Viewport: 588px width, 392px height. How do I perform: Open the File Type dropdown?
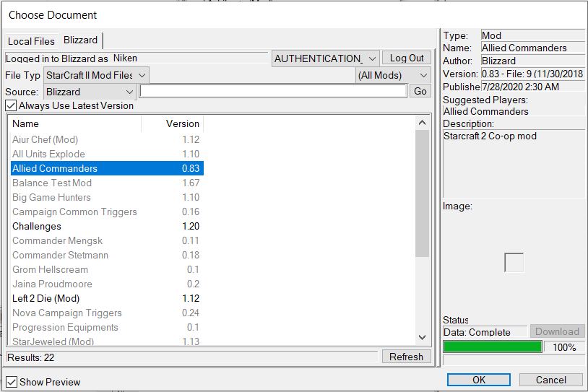pos(96,75)
